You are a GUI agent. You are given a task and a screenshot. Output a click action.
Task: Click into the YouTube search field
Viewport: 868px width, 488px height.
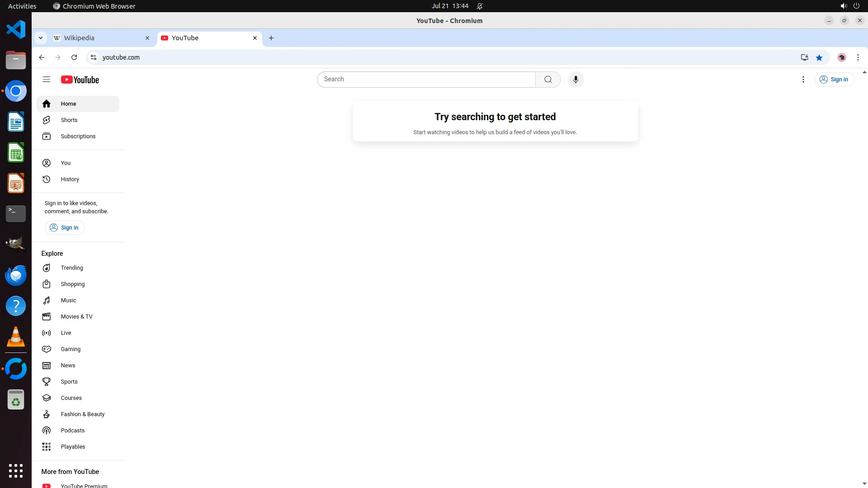pyautogui.click(x=426, y=80)
